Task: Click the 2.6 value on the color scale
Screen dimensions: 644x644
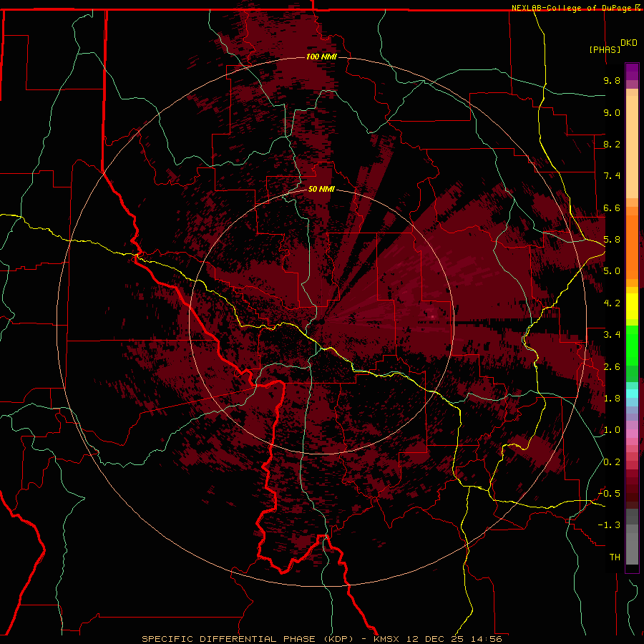Action: [612, 367]
